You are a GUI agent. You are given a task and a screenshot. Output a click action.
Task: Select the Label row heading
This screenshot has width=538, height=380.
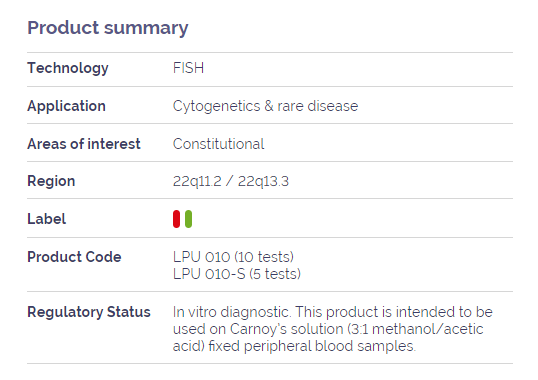click(47, 219)
